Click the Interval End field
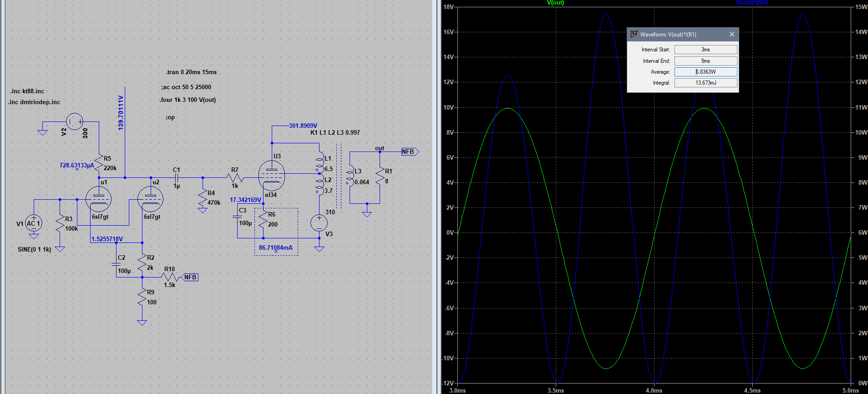 pyautogui.click(x=705, y=61)
